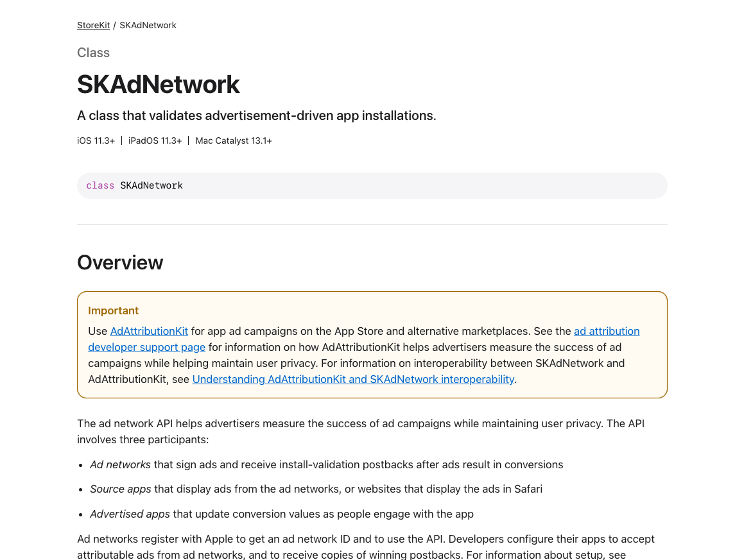Viewport: 744px width, 560px height.
Task: Click the class abstract sentence under the title
Action: pyautogui.click(x=256, y=115)
